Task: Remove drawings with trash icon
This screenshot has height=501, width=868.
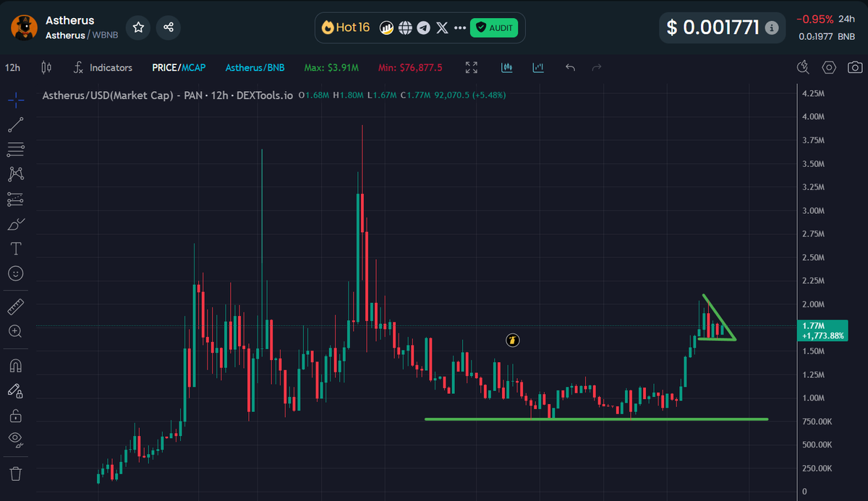Action: pos(16,474)
